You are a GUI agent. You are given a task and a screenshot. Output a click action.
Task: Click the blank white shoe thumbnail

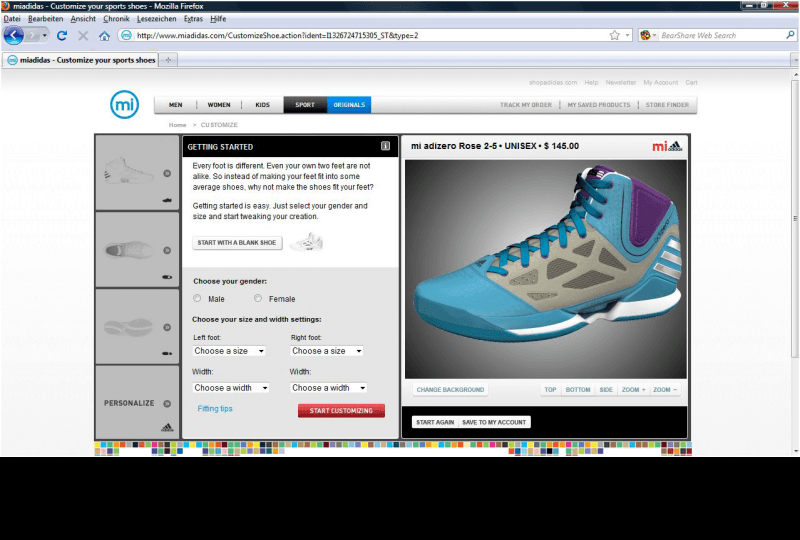(307, 242)
